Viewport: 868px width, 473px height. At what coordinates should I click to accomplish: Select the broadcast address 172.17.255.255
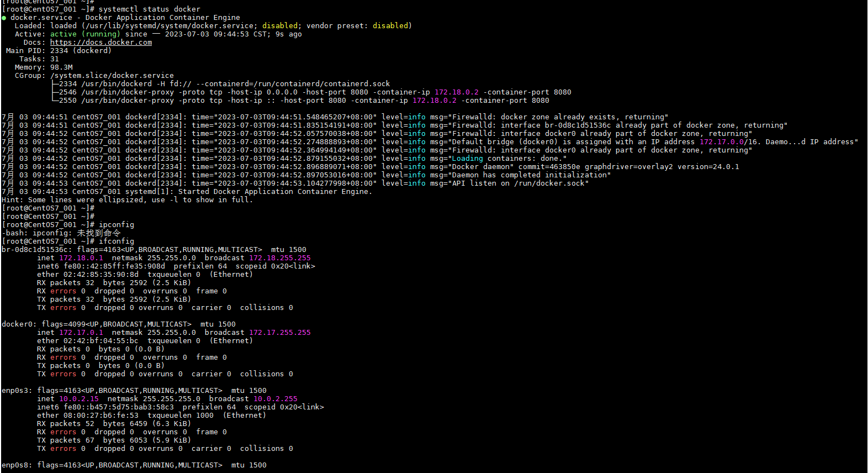tap(279, 333)
